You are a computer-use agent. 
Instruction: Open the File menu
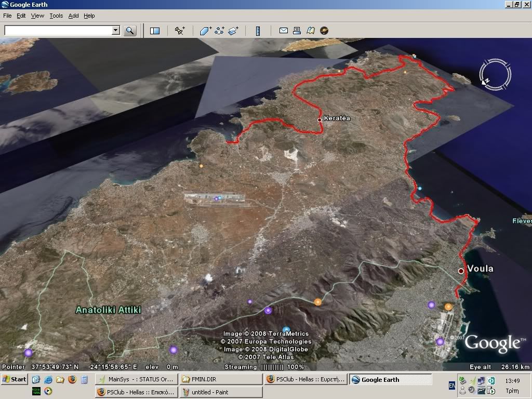tap(7, 16)
